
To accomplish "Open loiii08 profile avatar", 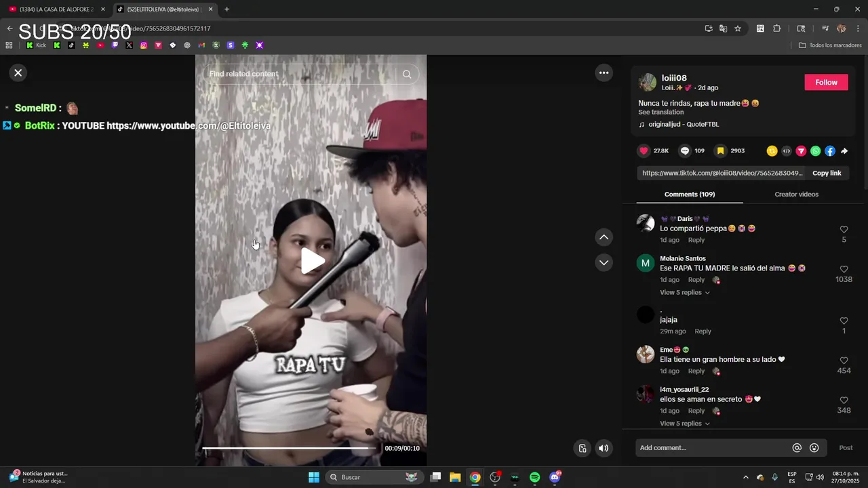I will pyautogui.click(x=648, y=82).
